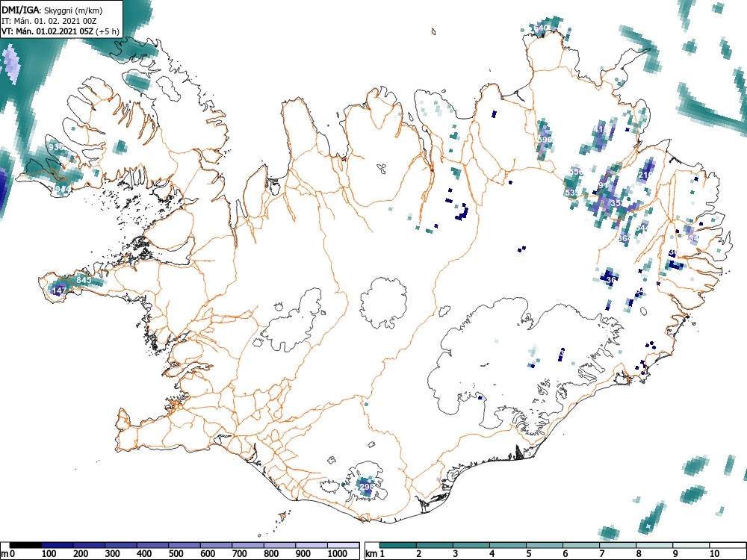The image size is (747, 560).
Task: Pick the 200–300 m legend color segment
Action: (x=89, y=545)
